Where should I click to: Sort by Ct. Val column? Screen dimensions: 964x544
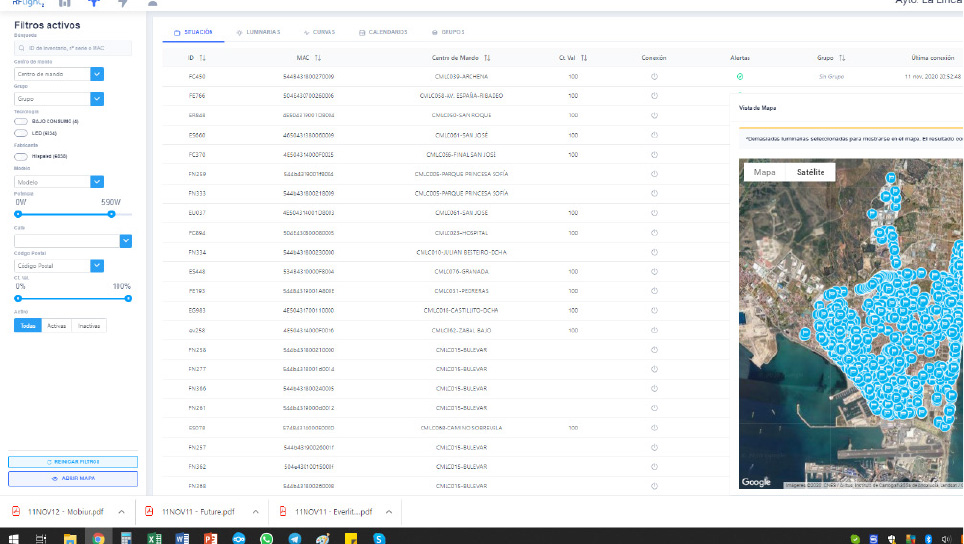[x=584, y=58]
